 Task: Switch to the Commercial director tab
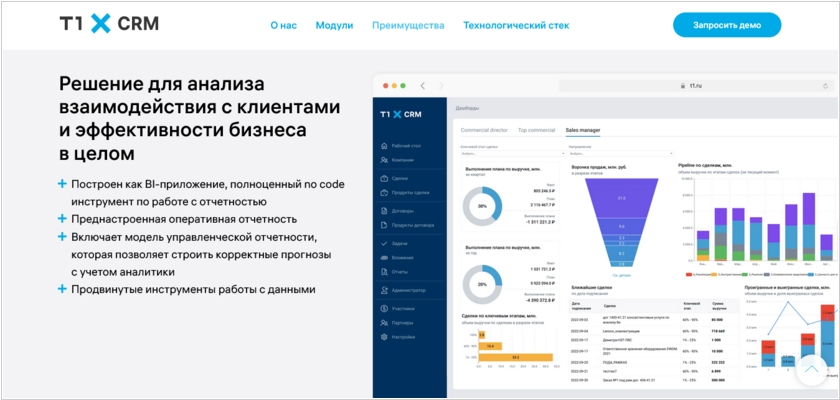click(484, 130)
